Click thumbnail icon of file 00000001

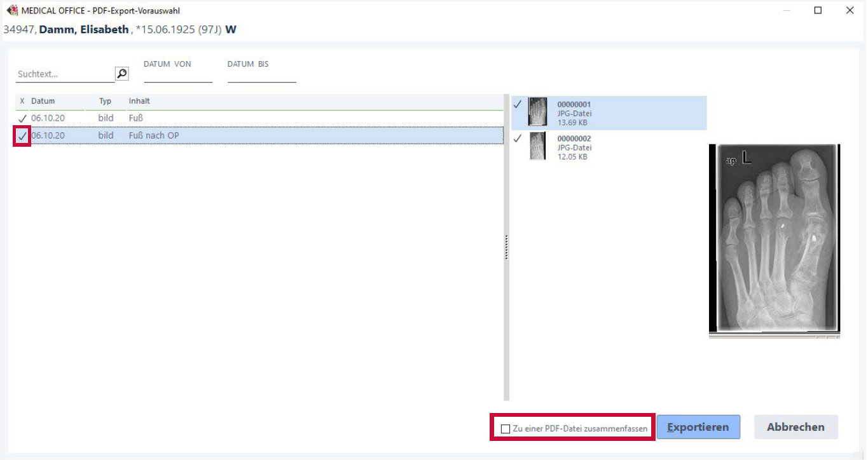[x=537, y=112]
